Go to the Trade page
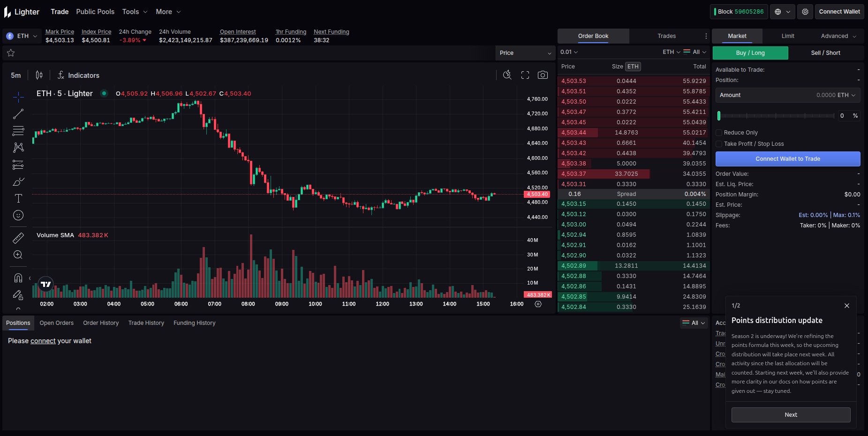The width and height of the screenshot is (868, 436). coord(60,12)
